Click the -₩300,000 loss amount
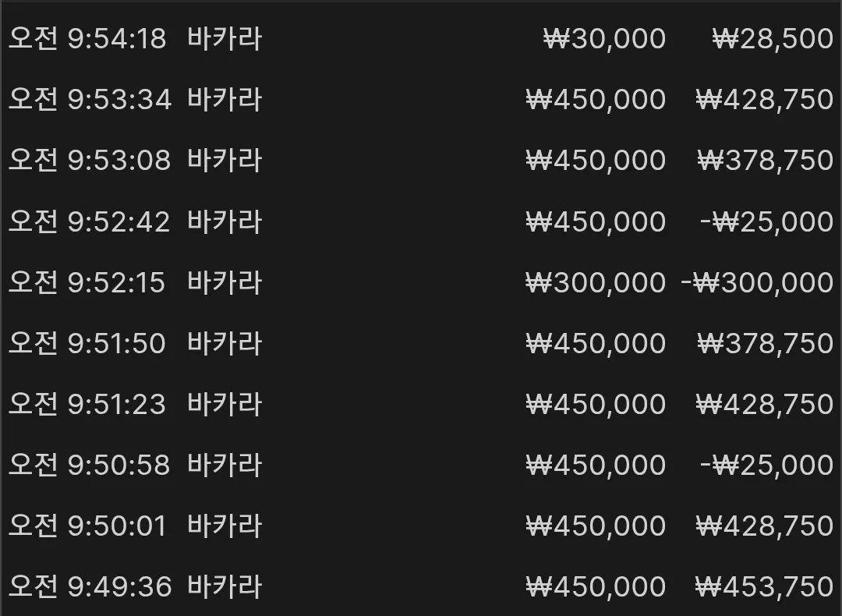The width and height of the screenshot is (842, 616). coord(757,282)
